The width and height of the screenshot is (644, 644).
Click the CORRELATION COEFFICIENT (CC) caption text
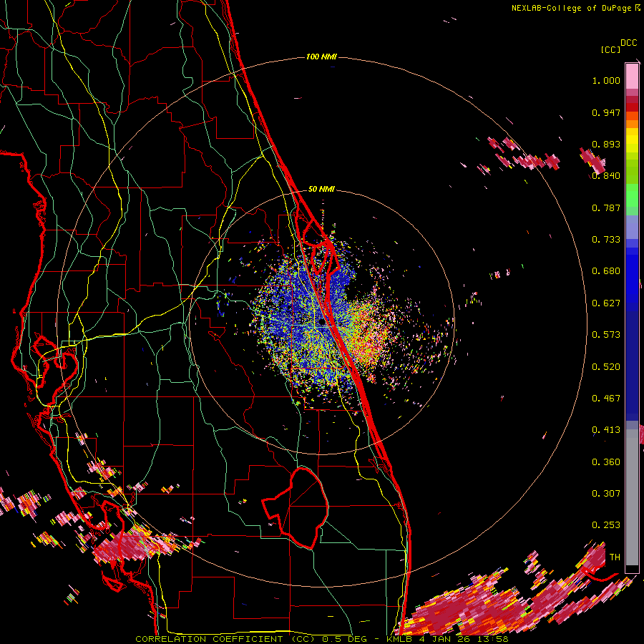point(225,639)
